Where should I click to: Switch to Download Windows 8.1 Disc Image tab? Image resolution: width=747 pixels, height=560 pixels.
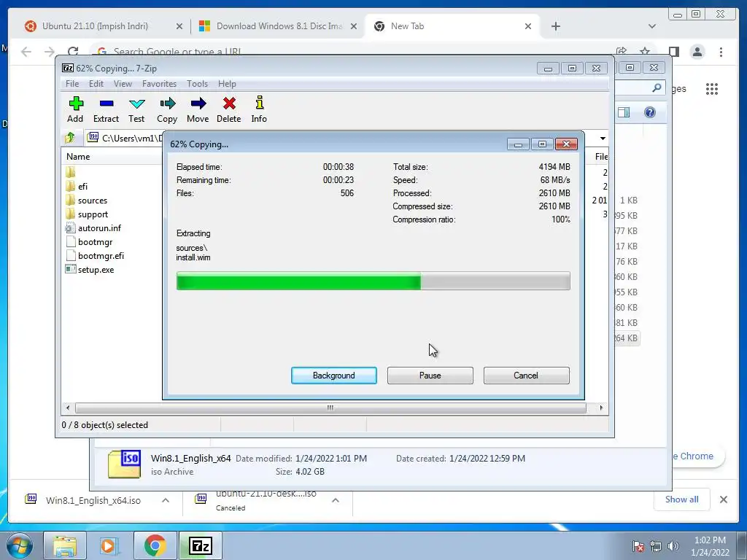point(279,26)
